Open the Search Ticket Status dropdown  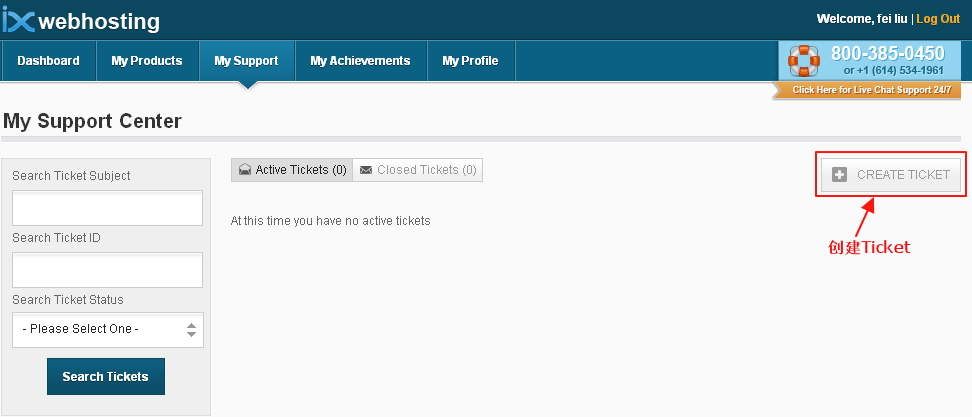[x=108, y=329]
